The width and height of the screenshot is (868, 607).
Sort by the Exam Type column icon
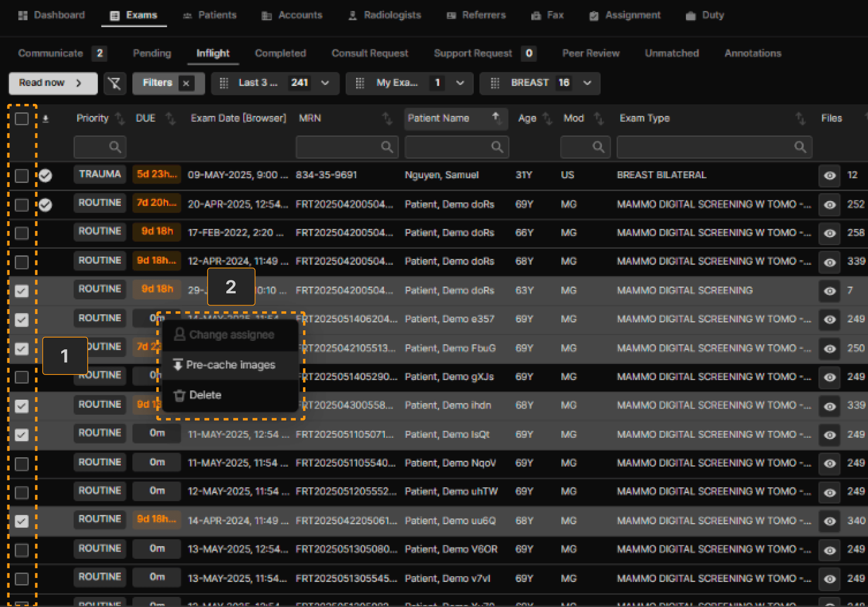click(800, 118)
